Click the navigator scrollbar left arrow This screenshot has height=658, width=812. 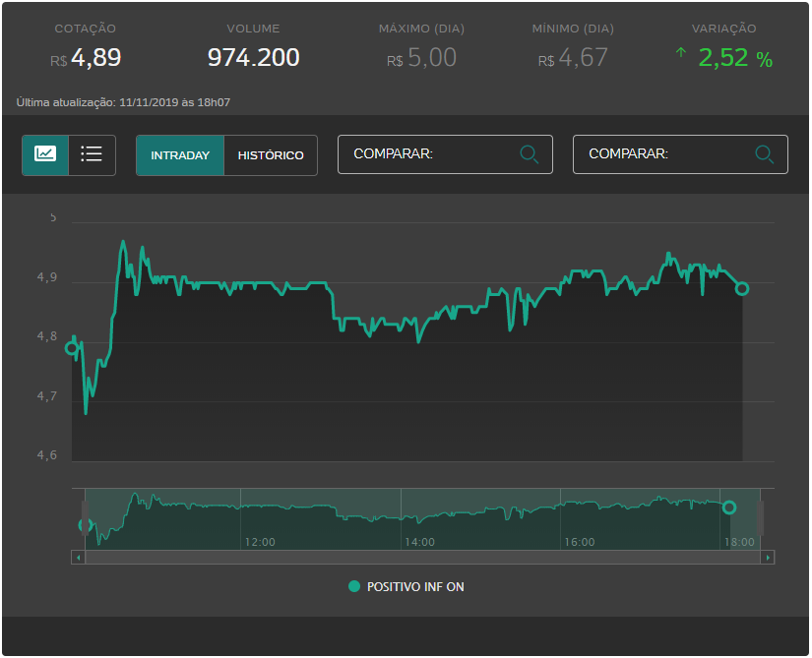pos(78,557)
